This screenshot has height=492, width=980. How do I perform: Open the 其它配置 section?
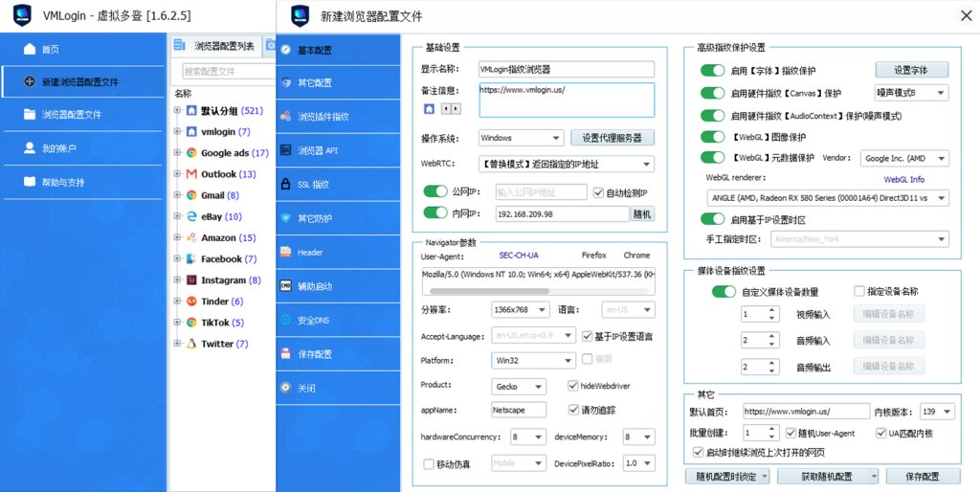pyautogui.click(x=338, y=83)
